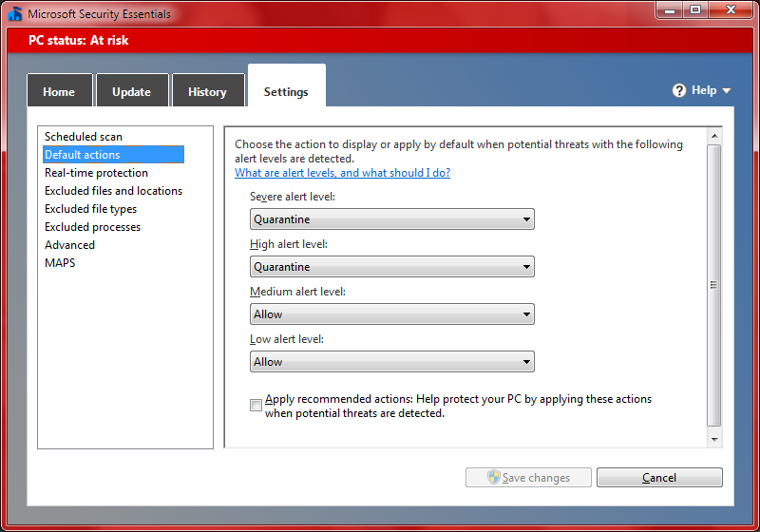Close the Security Essentials window
Screen dimensions: 760x532
[731, 9]
